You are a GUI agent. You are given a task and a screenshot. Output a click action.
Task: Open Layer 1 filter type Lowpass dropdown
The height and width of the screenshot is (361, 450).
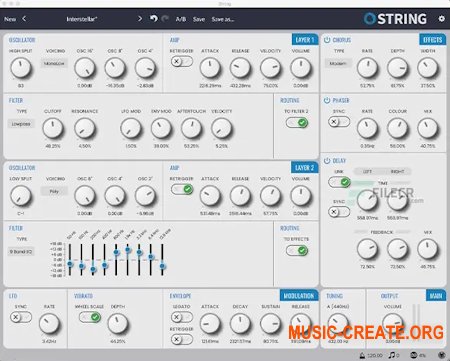[x=21, y=124]
